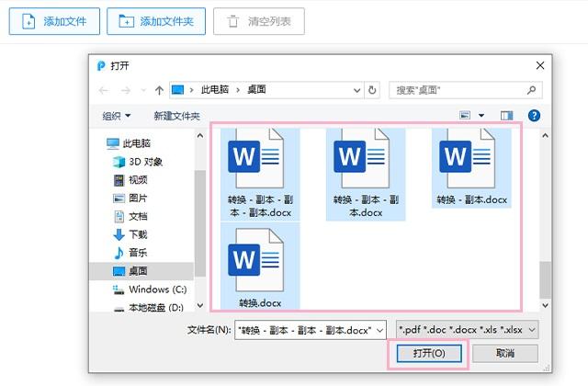Click the magnifier search icon

(531, 90)
